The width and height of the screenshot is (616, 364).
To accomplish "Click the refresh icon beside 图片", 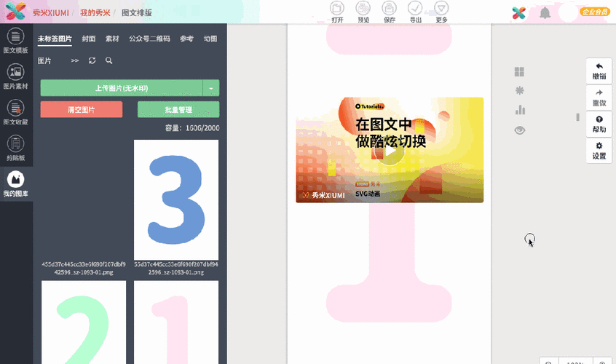I will point(92,61).
